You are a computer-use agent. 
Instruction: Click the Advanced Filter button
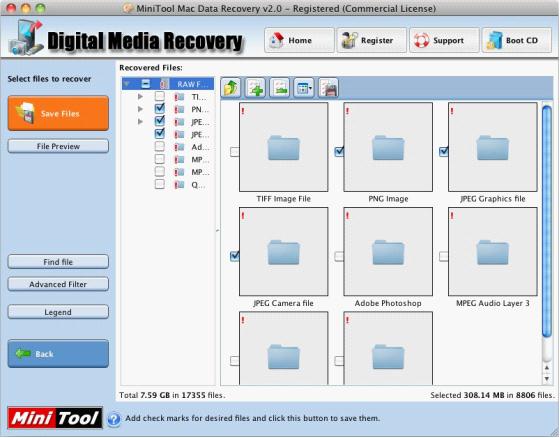(58, 284)
